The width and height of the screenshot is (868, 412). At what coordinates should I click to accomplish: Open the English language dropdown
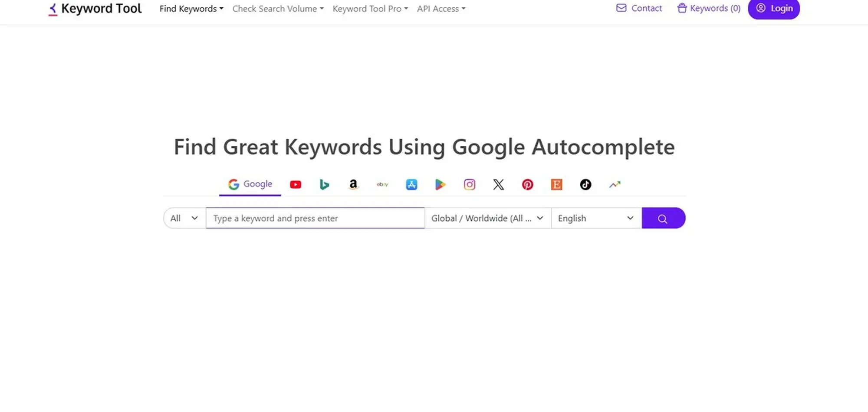click(596, 218)
